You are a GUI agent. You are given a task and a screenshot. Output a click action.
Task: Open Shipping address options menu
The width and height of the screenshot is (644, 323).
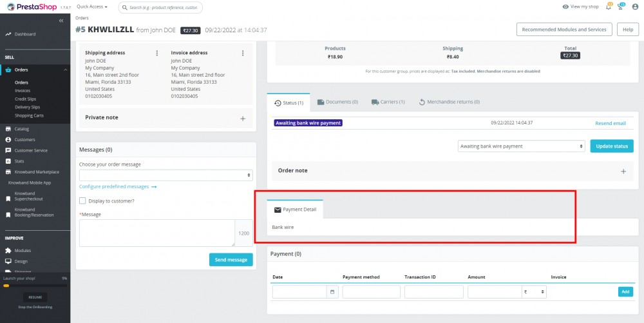coord(157,53)
